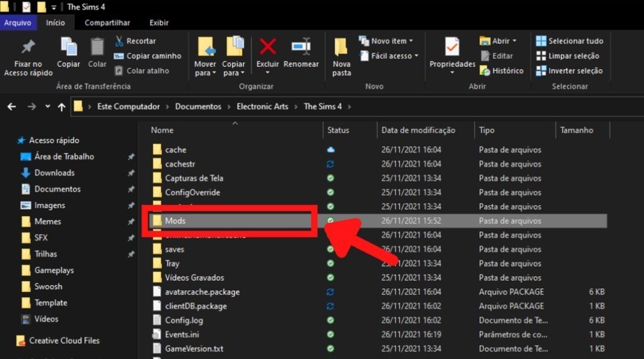
Task: Switch to the Compartilhar tab
Action: (107, 23)
